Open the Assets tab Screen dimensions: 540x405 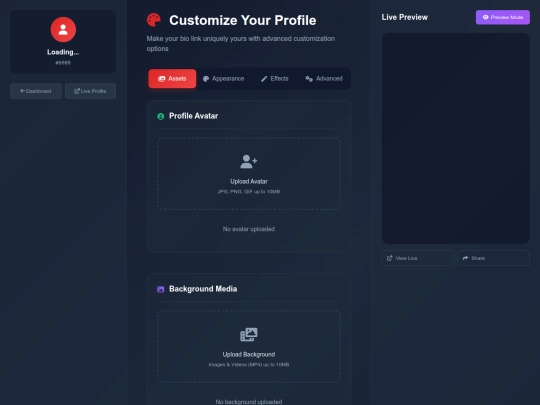click(x=172, y=79)
